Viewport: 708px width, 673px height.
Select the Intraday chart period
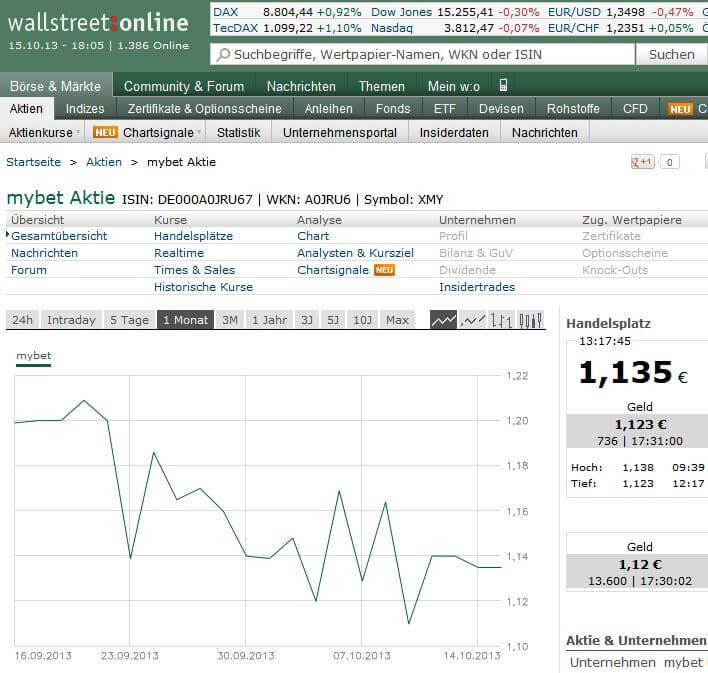click(x=71, y=320)
